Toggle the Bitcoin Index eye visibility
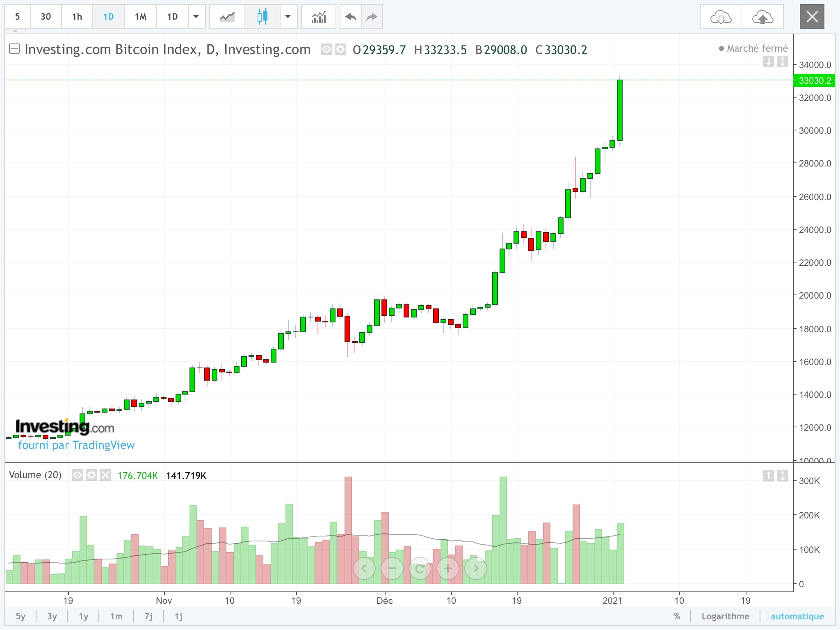The width and height of the screenshot is (840, 630). (326, 50)
